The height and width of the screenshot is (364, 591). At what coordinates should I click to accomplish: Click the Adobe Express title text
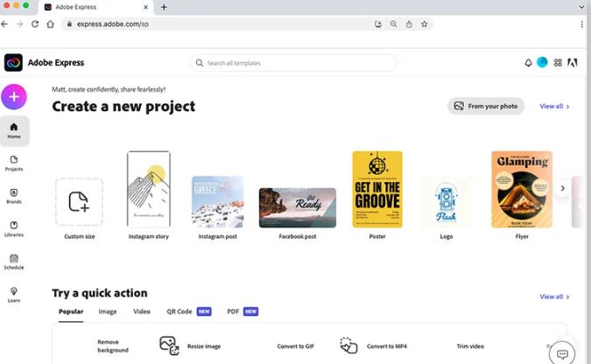pos(56,62)
